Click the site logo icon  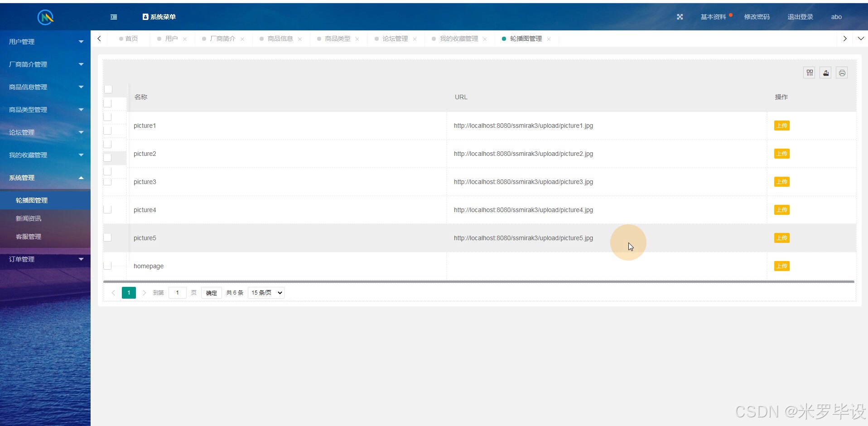click(45, 17)
